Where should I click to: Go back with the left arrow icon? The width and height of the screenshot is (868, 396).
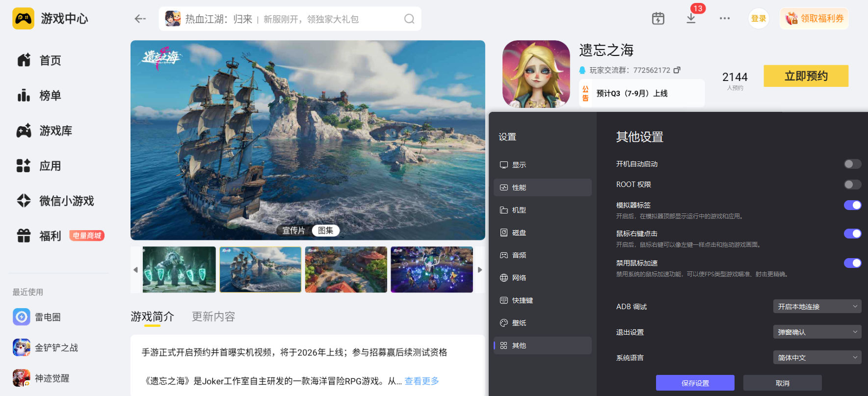(x=140, y=19)
